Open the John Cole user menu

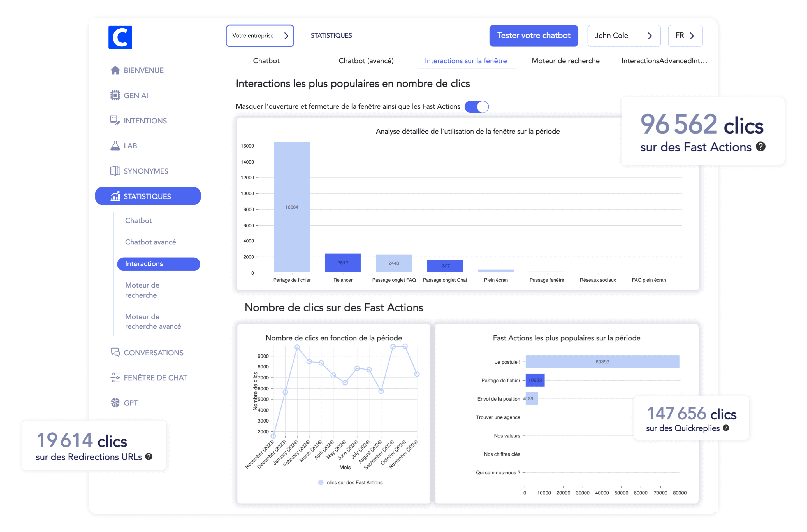(x=623, y=36)
